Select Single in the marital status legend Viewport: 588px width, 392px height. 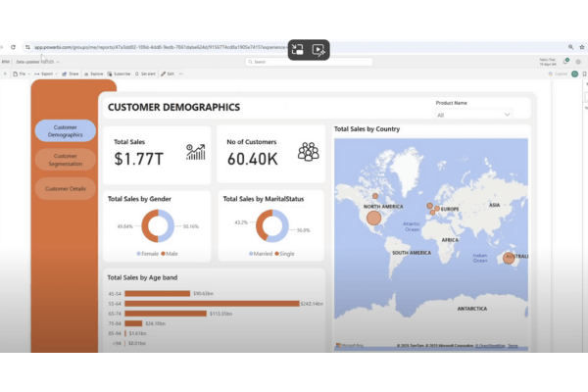(x=284, y=254)
